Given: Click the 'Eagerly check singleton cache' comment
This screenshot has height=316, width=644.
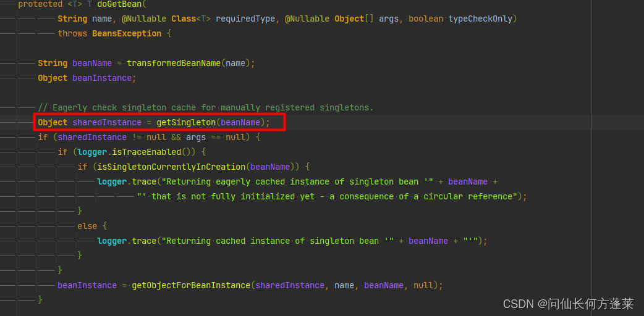Looking at the screenshot, I should point(206,107).
